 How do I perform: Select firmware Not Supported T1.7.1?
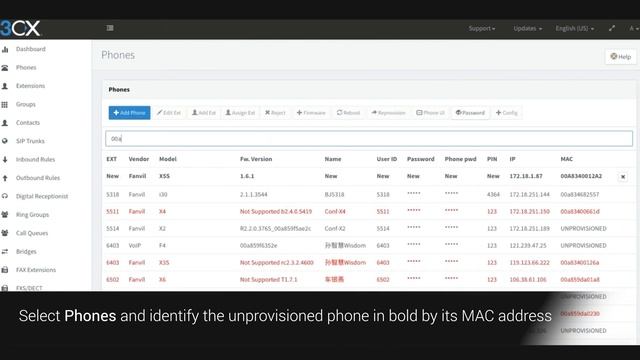pyautogui.click(x=268, y=280)
